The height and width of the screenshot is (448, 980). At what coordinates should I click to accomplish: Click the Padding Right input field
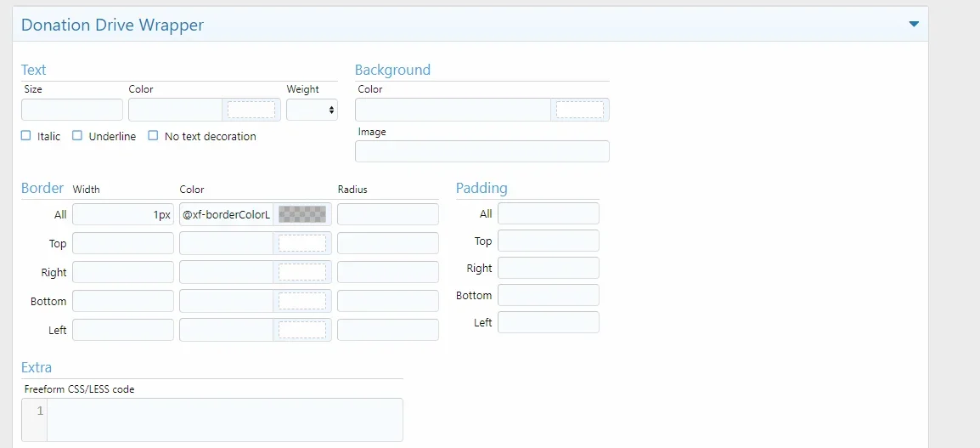(x=548, y=268)
